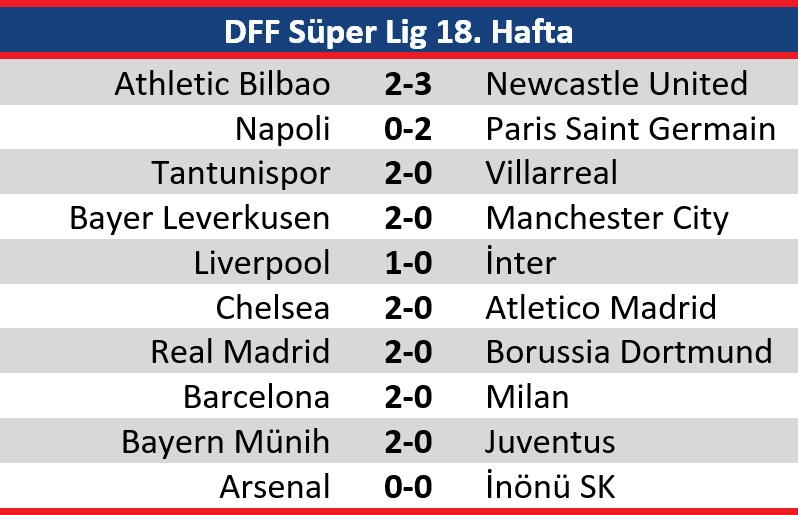Select the Athletic Bilbao team name
798x515 pixels.
pos(222,83)
